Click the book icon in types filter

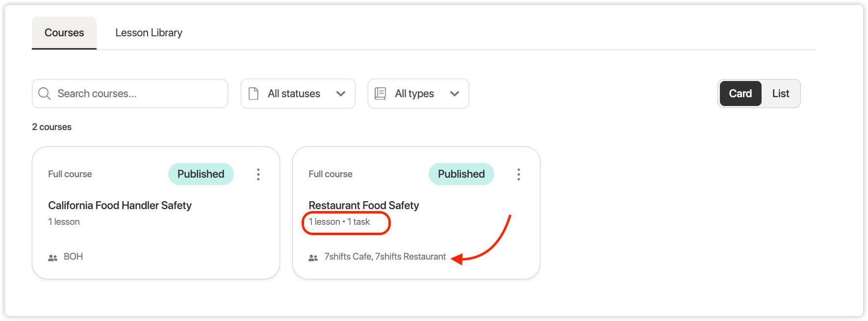(x=380, y=93)
